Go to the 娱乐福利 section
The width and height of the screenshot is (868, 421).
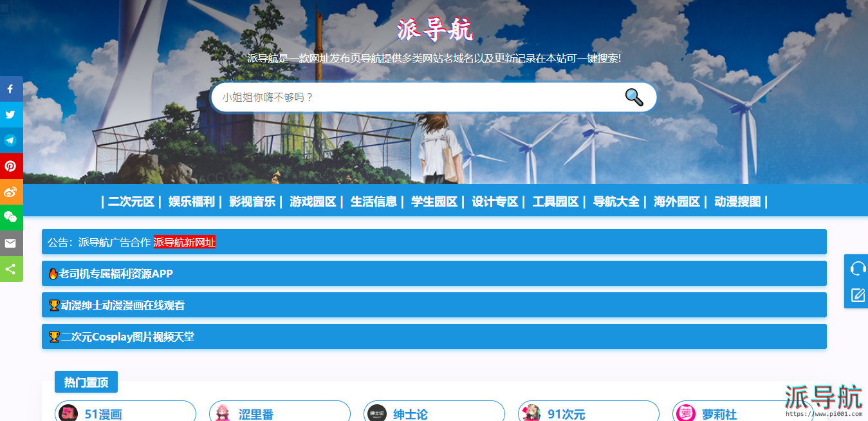tap(192, 201)
